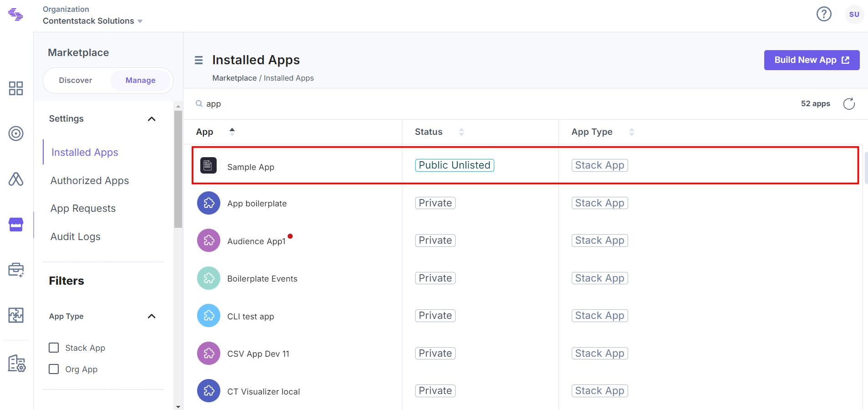The image size is (868, 410).
Task: Switch to the Discover tab
Action: 76,80
